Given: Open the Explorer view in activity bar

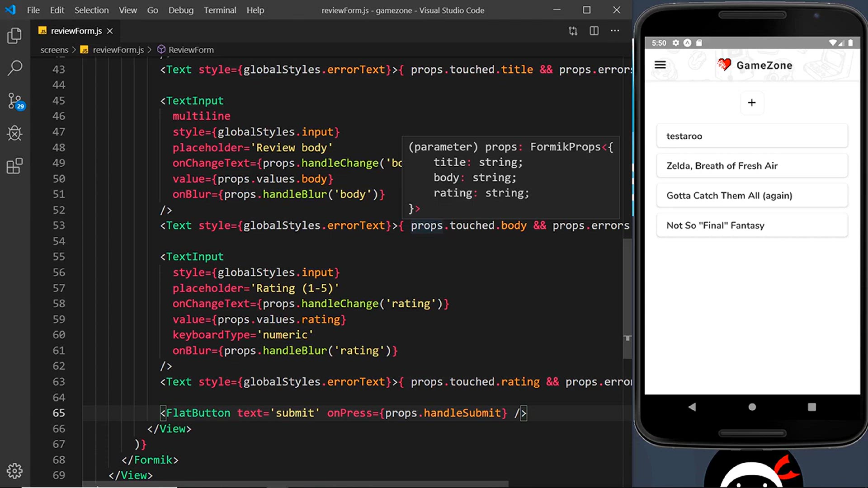Looking at the screenshot, I should point(14,36).
